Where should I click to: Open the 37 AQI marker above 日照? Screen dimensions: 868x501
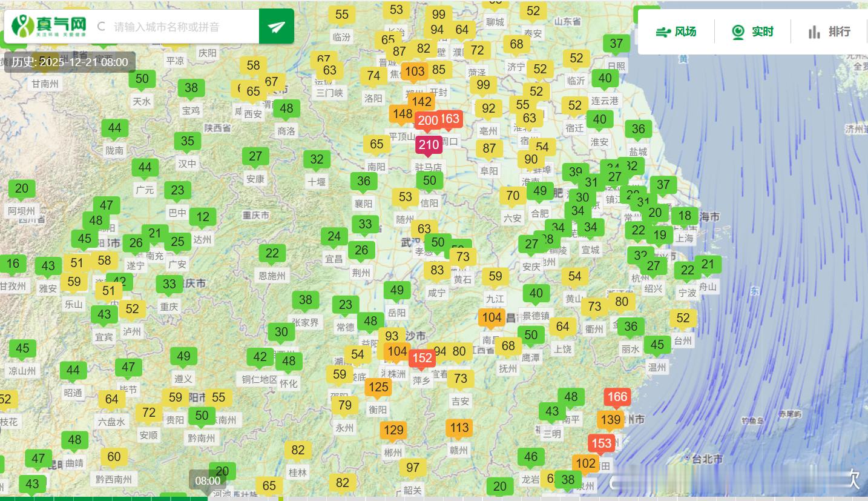coord(616,44)
